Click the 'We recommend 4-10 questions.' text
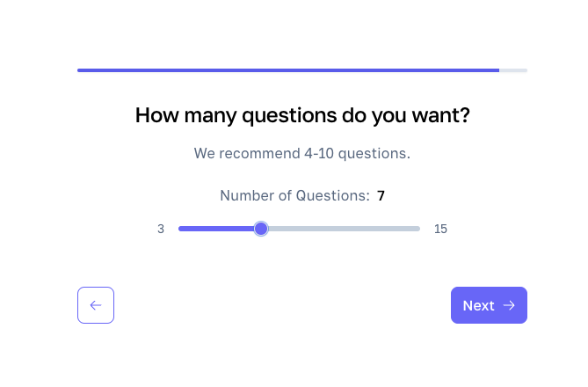Image resolution: width=588 pixels, height=387 pixels. [302, 154]
